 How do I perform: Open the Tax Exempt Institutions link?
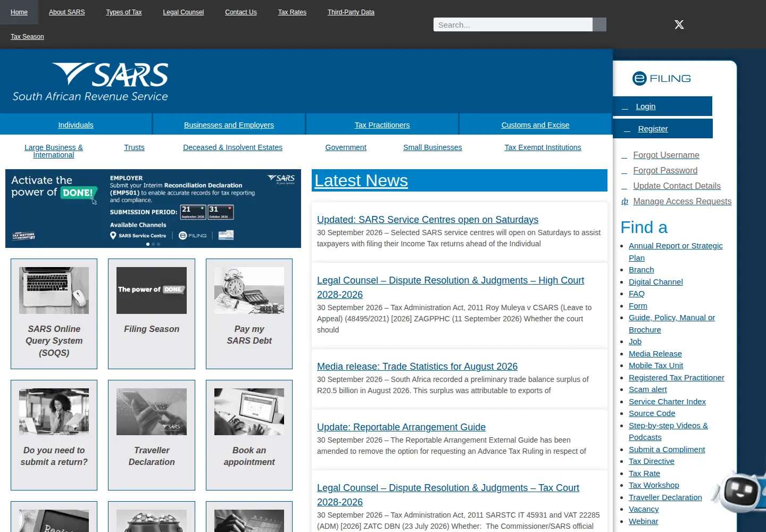[x=543, y=147]
